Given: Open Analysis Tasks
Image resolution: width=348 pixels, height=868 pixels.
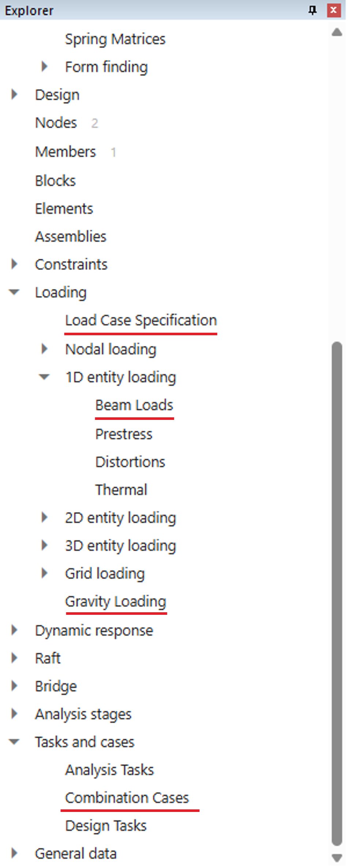Looking at the screenshot, I should 109,770.
